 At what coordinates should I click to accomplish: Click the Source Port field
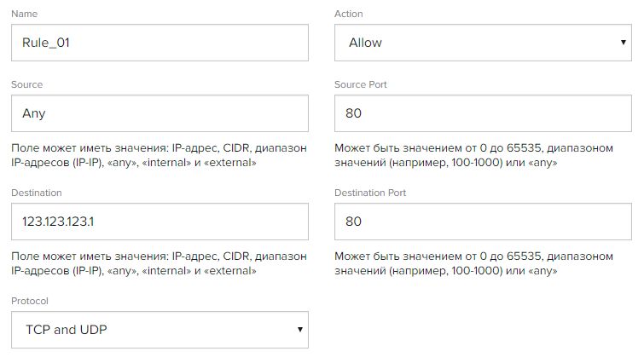[484, 113]
